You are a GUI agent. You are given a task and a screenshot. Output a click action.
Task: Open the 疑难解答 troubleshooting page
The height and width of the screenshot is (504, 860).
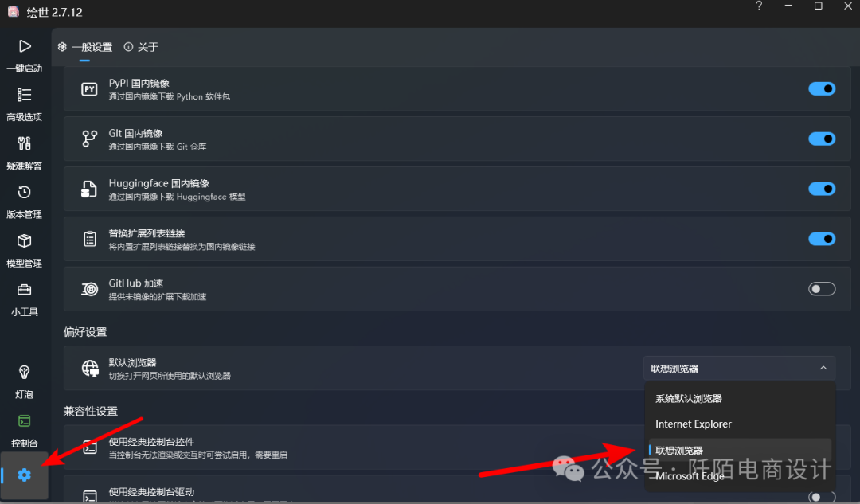(x=24, y=153)
